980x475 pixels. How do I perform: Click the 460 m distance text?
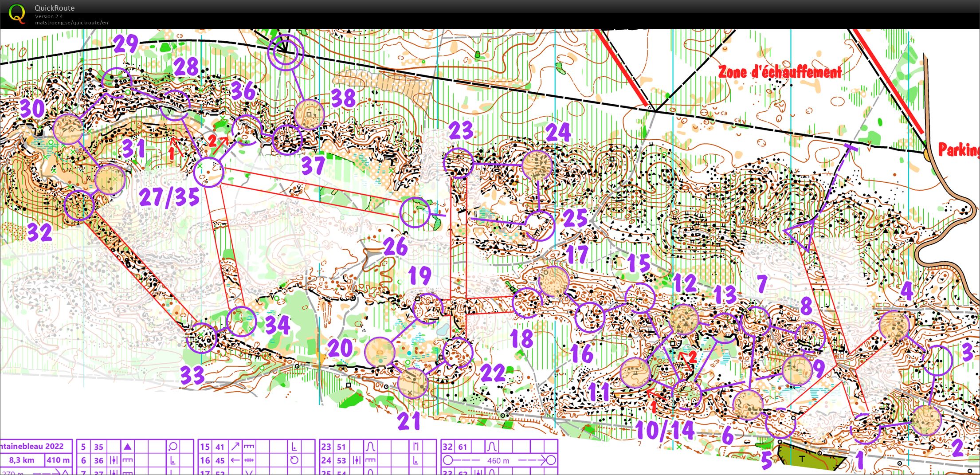tap(498, 461)
